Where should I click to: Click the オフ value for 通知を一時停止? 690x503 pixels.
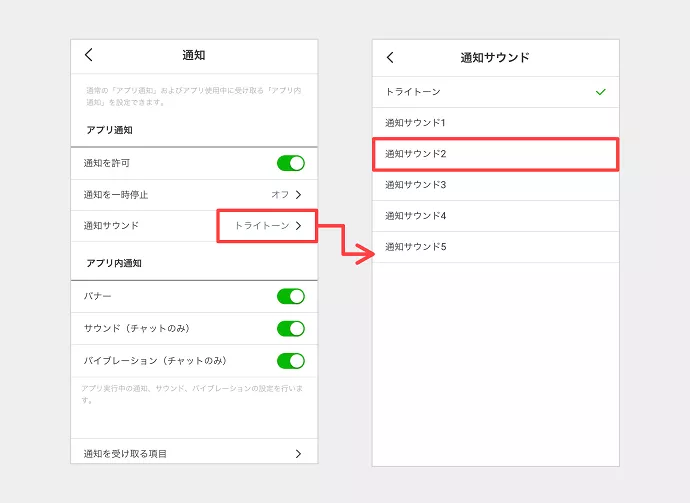(279, 194)
